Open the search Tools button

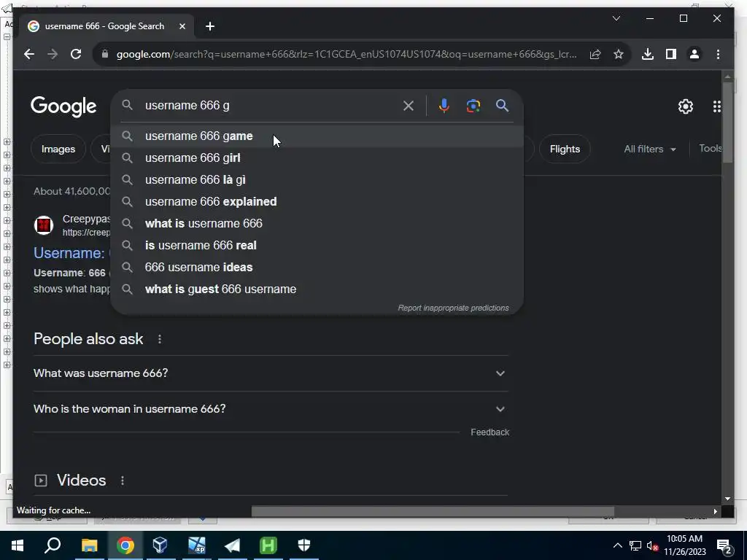coord(710,149)
